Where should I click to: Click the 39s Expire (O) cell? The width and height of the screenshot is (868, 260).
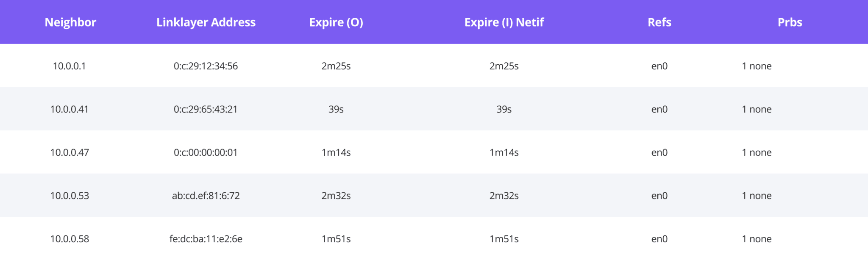[336, 109]
